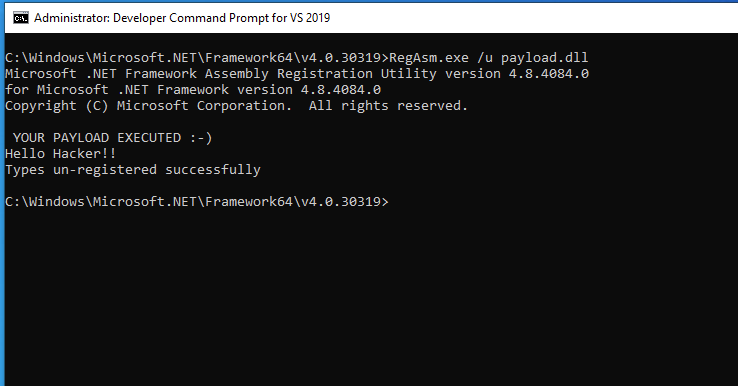Image resolution: width=738 pixels, height=386 pixels.
Task: Click the '/u' flag in the command line
Action: pyautogui.click(x=485, y=57)
